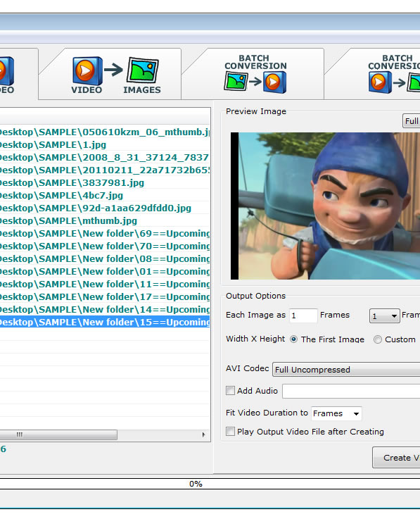Screen dimensions: 420x519
Task: Select the 4bc7.jpg row
Action: (x=105, y=195)
